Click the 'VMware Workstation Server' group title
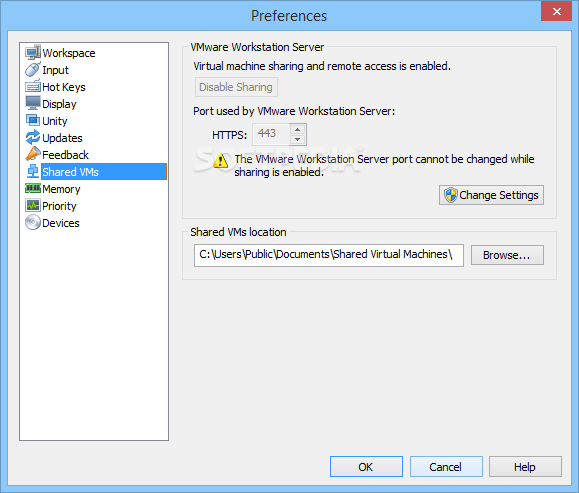 (257, 47)
